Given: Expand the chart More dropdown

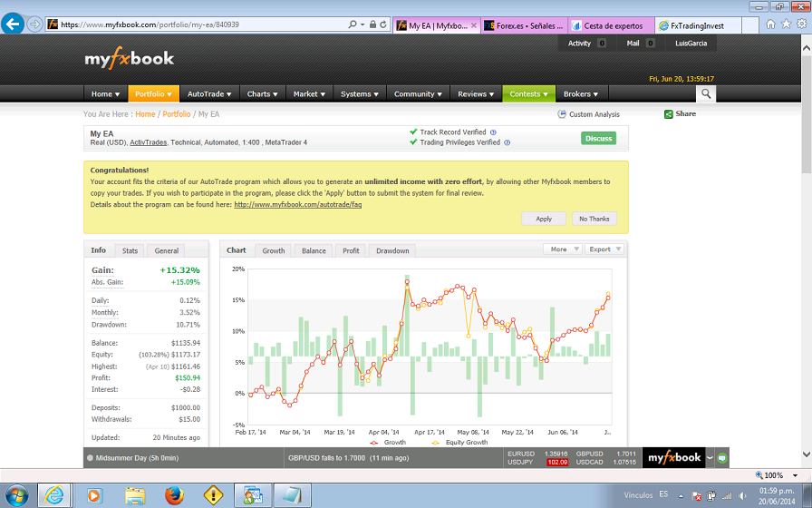Looking at the screenshot, I should point(561,249).
